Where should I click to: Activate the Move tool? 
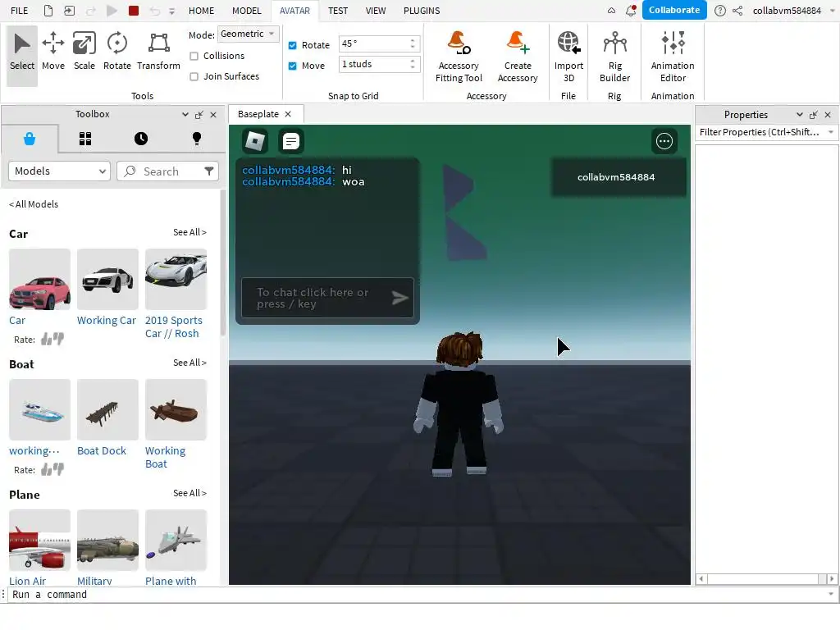[x=53, y=52]
